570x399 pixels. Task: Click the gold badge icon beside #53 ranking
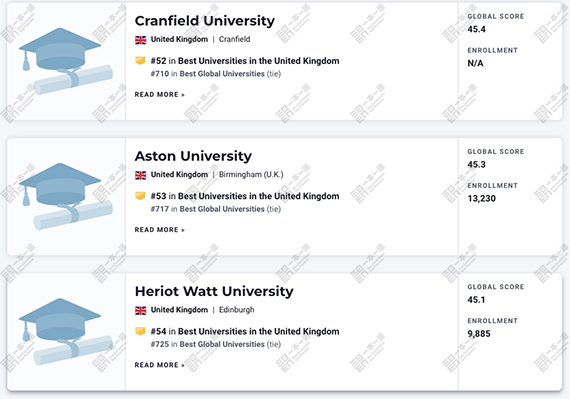pyautogui.click(x=140, y=196)
